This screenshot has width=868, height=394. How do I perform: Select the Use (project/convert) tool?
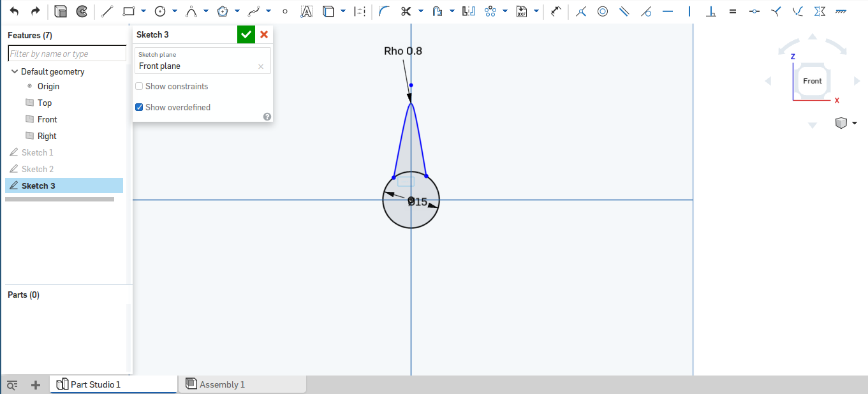pos(328,11)
